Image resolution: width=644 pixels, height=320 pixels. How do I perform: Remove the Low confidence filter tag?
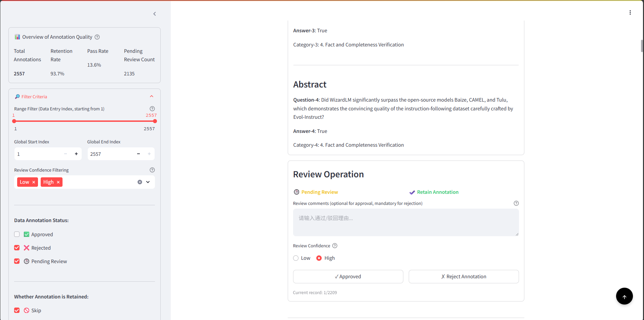pos(34,182)
